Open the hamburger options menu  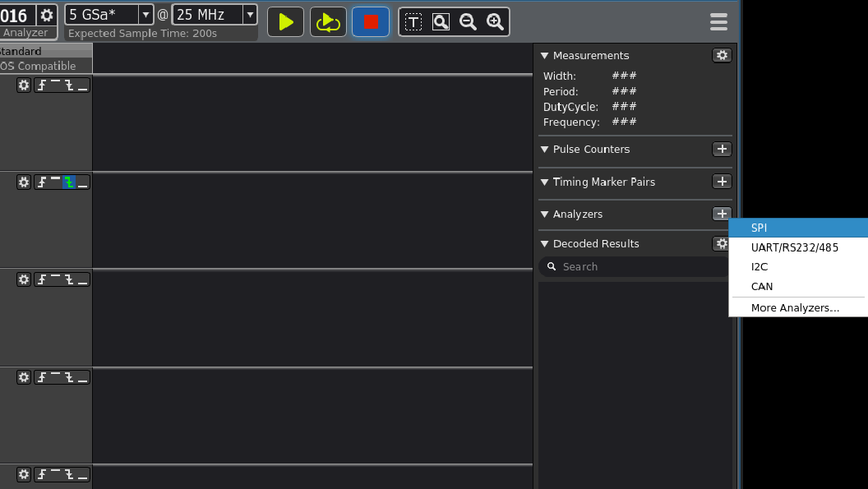click(718, 22)
